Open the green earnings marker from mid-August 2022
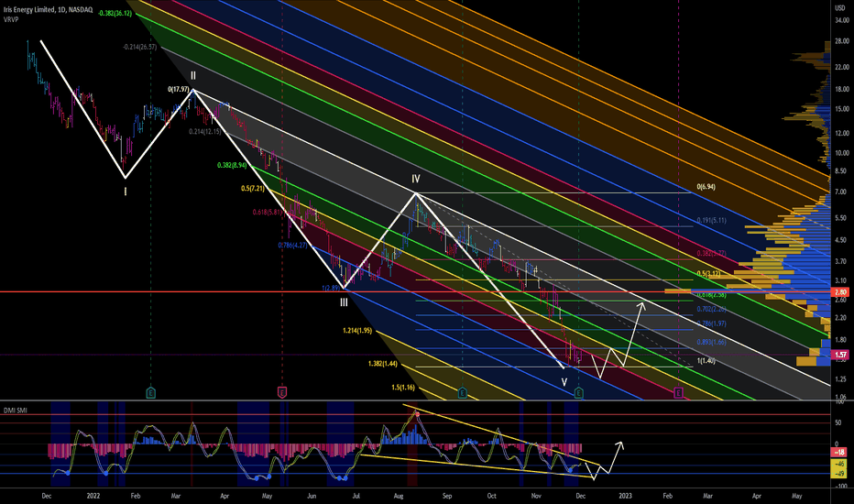Viewport: 854px width, 504px height. click(x=463, y=392)
